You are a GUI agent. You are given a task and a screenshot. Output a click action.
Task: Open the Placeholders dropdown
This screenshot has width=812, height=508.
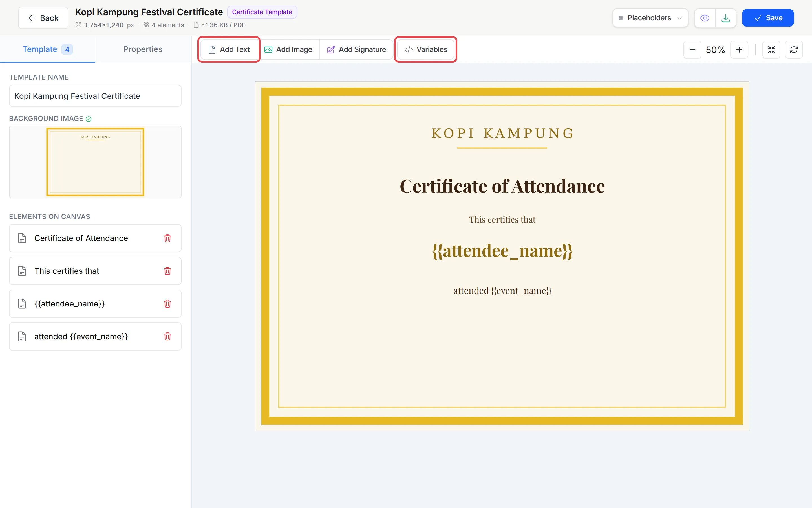pos(650,18)
